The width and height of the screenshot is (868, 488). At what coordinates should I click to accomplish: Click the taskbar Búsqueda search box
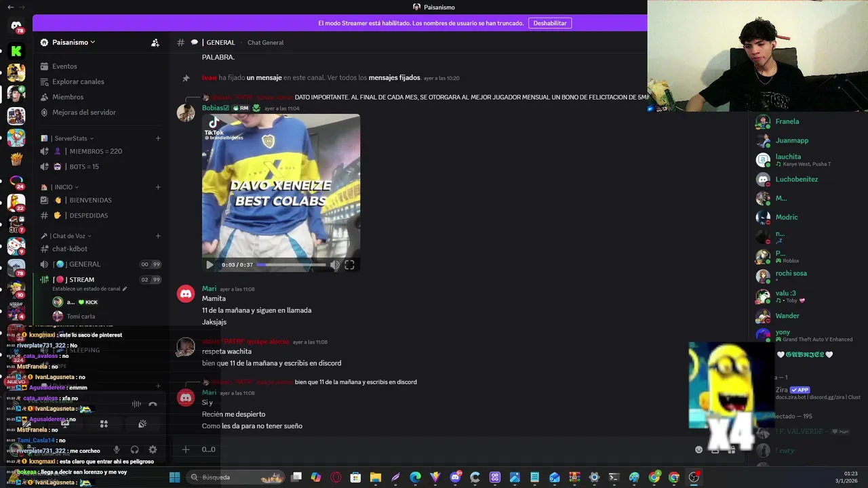pos(235,477)
